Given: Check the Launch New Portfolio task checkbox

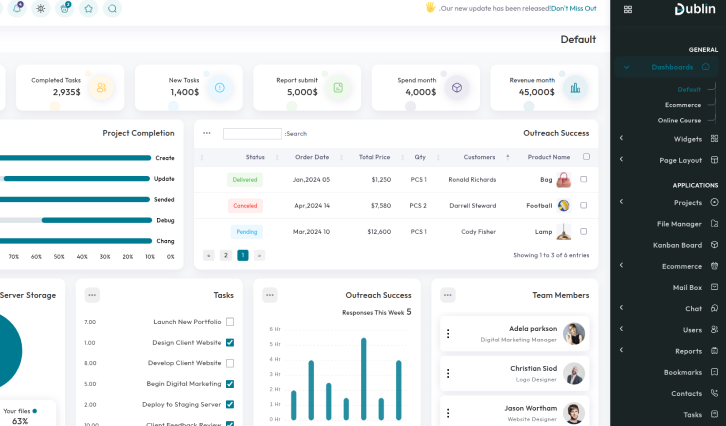Looking at the screenshot, I should click(230, 322).
